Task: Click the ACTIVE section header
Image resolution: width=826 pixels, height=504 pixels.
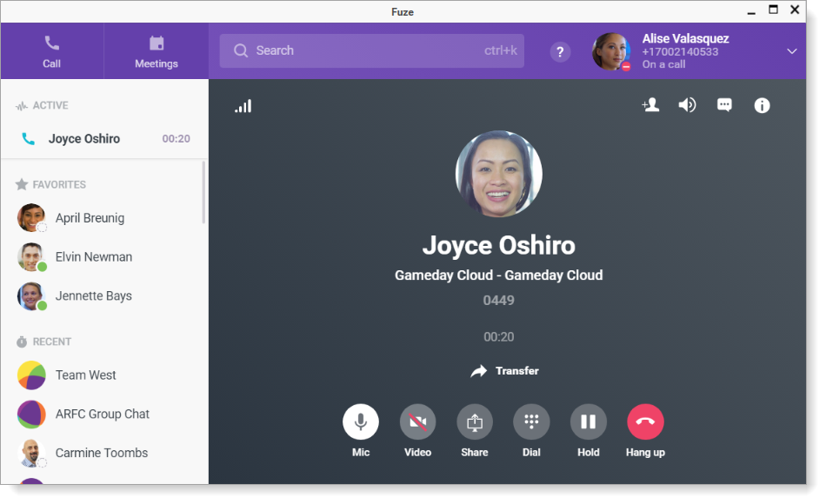Action: [42, 105]
